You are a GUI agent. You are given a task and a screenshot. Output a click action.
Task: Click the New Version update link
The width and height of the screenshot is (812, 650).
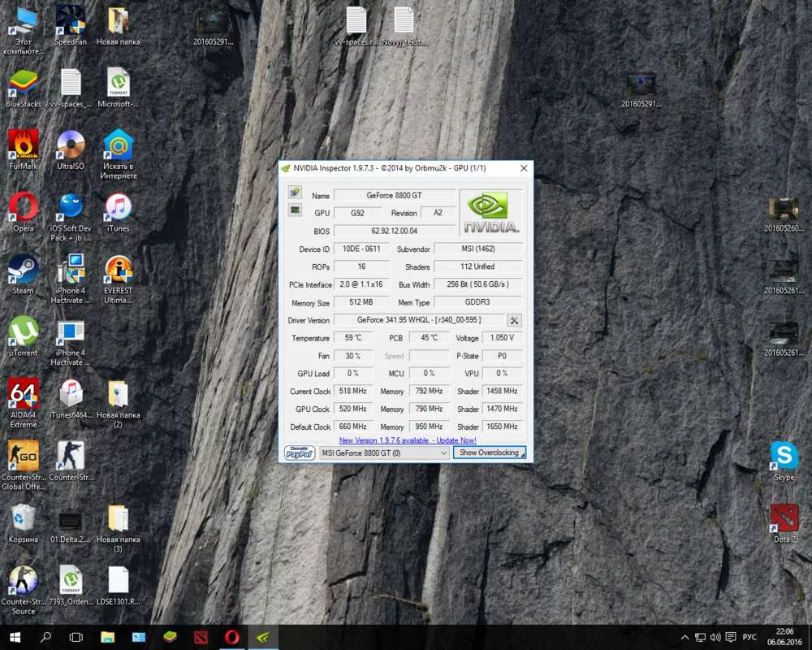pos(408,440)
